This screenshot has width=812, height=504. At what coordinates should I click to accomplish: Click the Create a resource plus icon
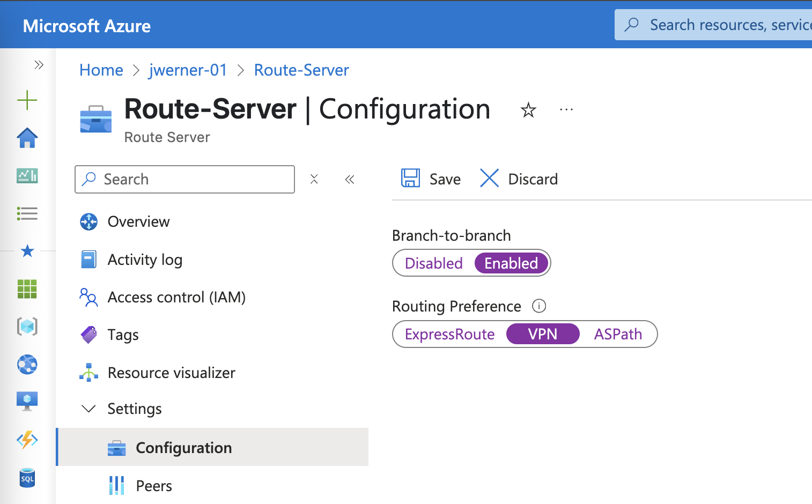tap(27, 100)
